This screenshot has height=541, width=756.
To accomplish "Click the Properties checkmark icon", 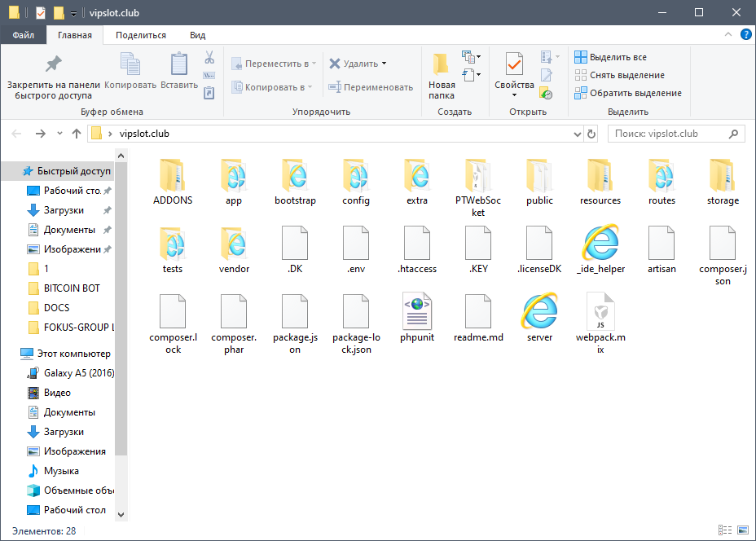I will pos(514,65).
